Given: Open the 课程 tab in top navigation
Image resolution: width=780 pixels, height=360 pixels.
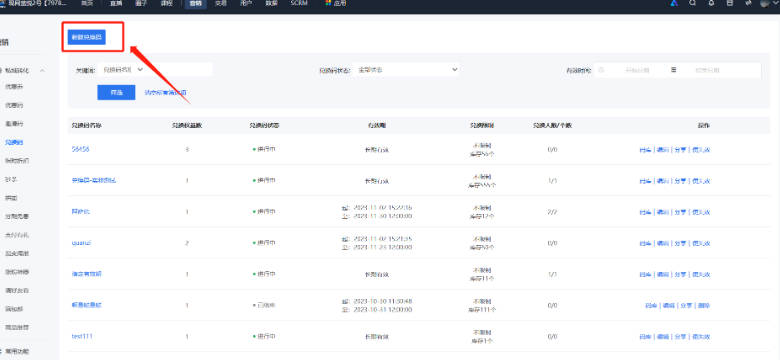Looking at the screenshot, I should tap(167, 3).
